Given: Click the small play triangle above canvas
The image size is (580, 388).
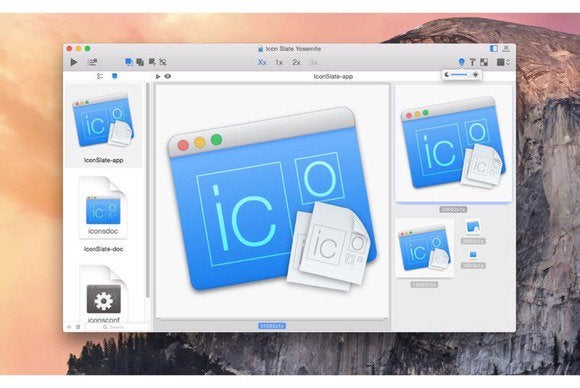Looking at the screenshot, I should click(158, 77).
